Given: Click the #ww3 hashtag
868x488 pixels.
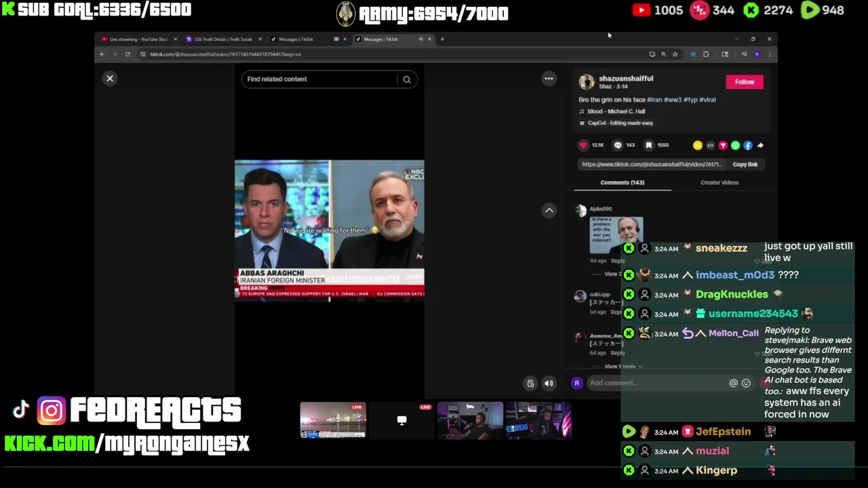Looking at the screenshot, I should point(673,100).
